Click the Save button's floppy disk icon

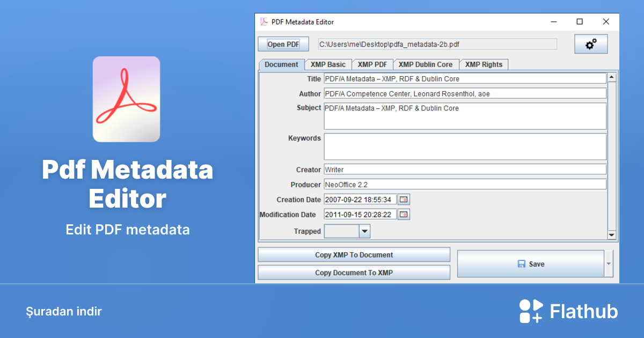521,263
